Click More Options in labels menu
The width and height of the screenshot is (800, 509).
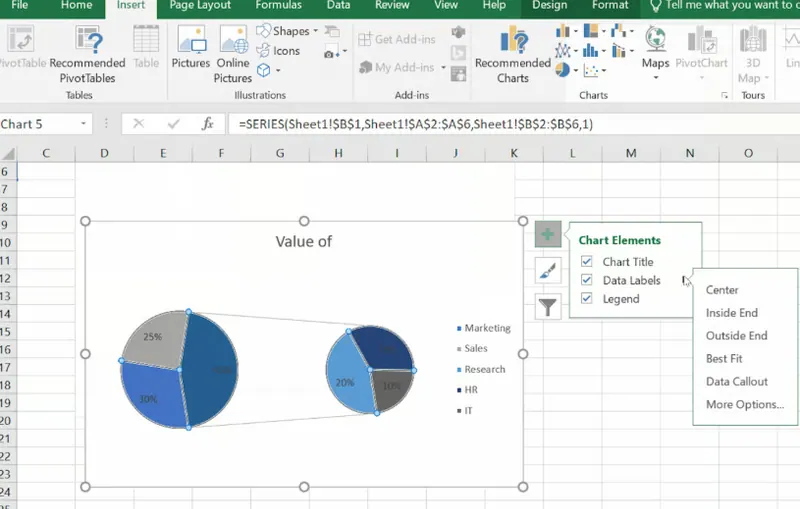pos(744,405)
